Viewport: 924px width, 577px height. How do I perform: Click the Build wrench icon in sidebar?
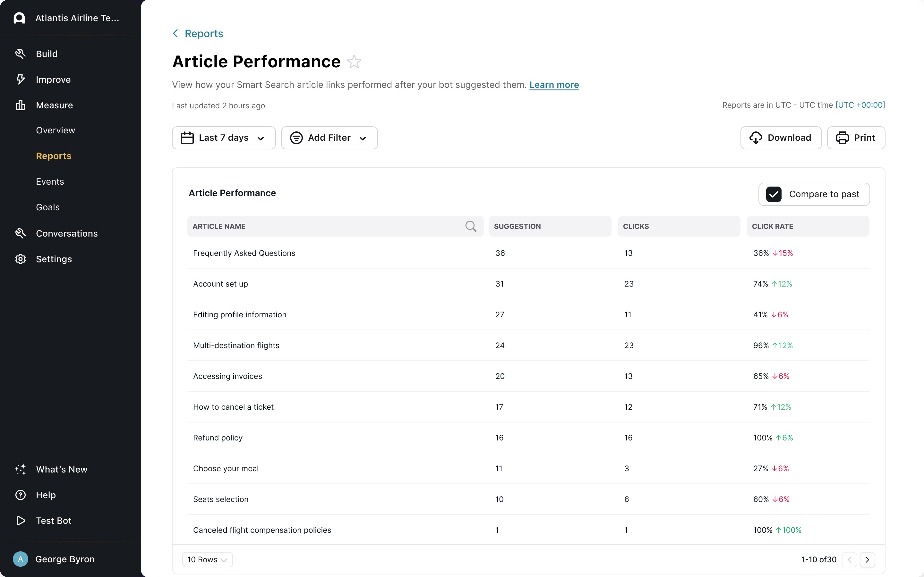pos(20,54)
